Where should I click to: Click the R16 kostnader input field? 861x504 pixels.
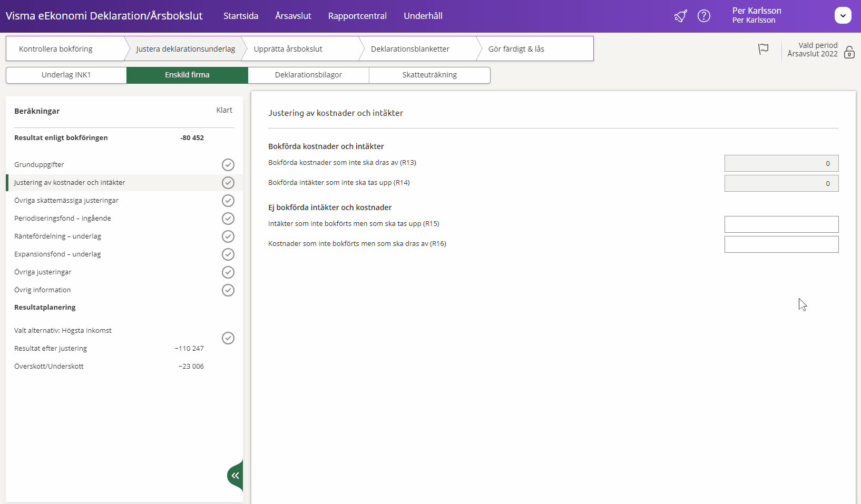[781, 244]
